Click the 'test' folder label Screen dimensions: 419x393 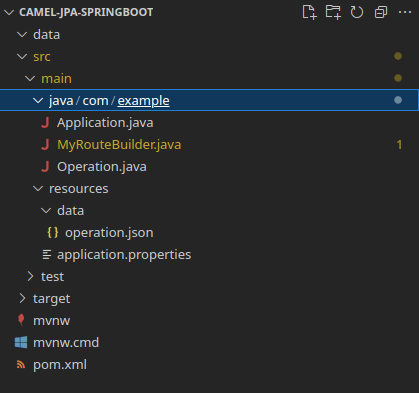52,277
